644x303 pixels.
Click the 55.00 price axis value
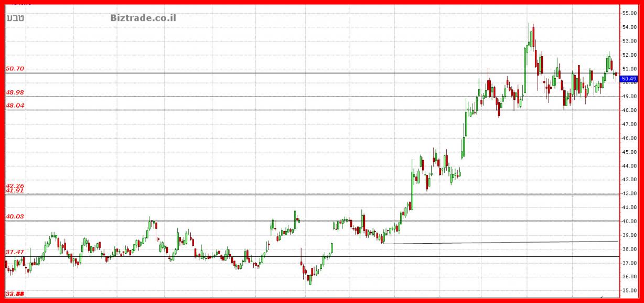(x=629, y=13)
